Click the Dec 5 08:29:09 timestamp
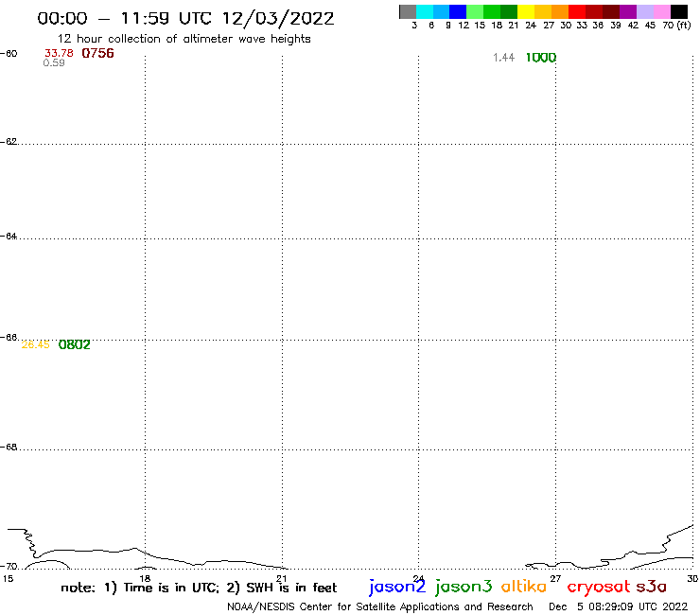700x615 pixels. 619,607
